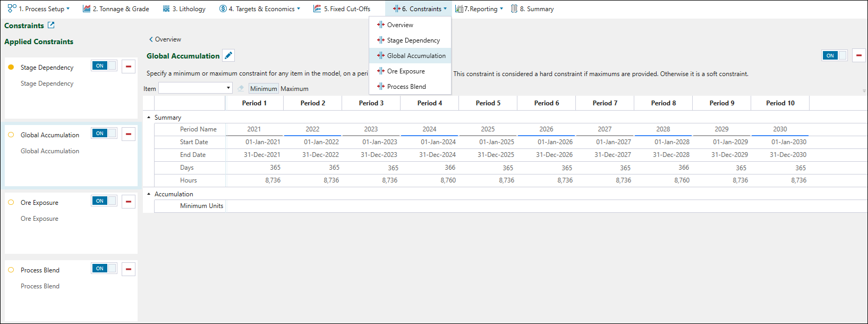Screen dimensions: 868x324
Task: Toggle the ON switch in the constraint header
Action: (835, 55)
